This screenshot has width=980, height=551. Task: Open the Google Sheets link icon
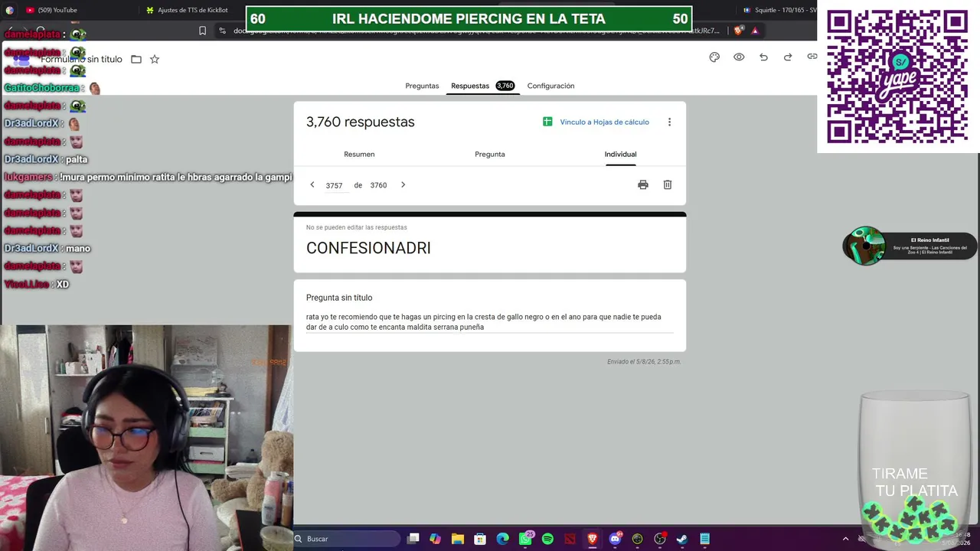pyautogui.click(x=547, y=122)
